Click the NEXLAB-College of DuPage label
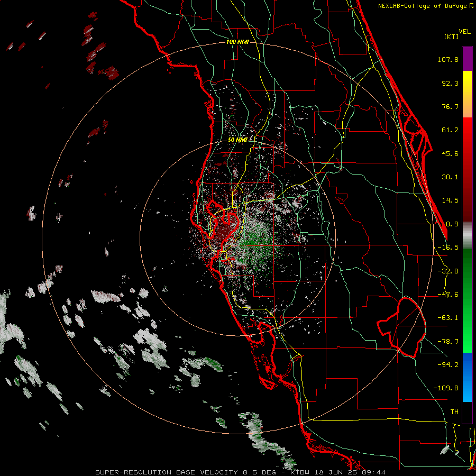476x476 pixels. pyautogui.click(x=426, y=6)
